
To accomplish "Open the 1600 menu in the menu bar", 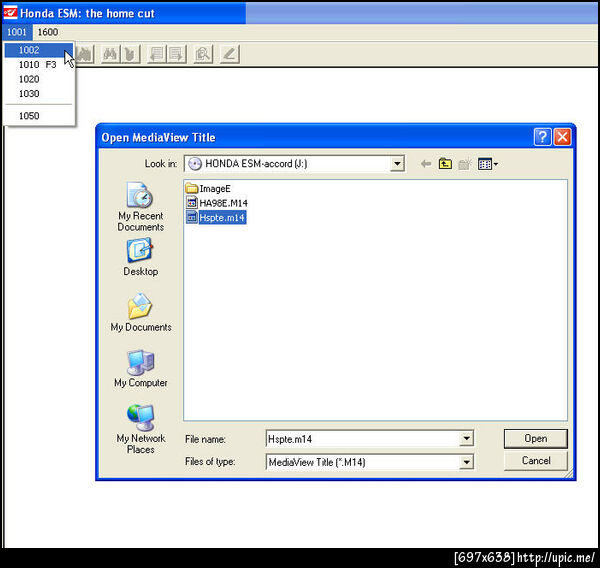I will (x=48, y=32).
